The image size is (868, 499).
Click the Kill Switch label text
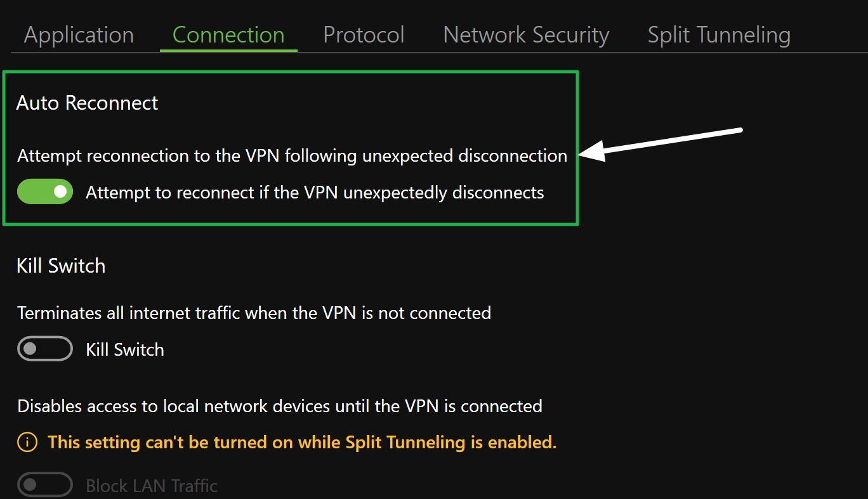coord(125,349)
